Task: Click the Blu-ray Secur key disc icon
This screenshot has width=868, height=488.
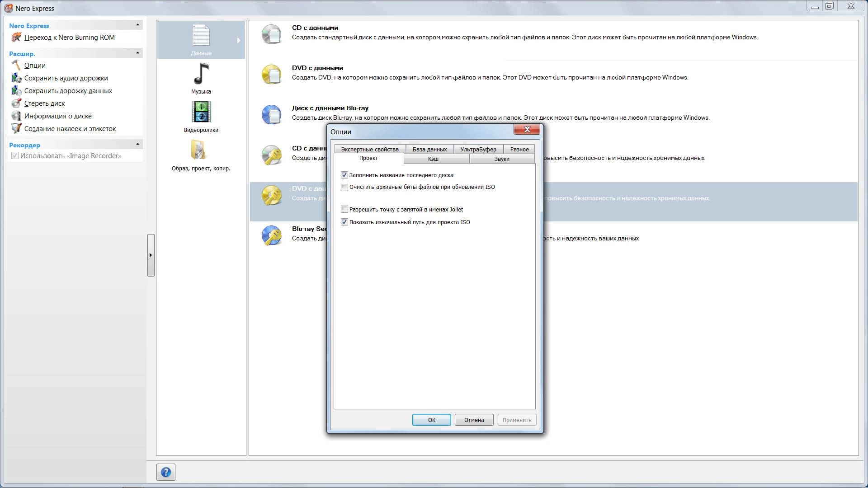Action: click(272, 235)
